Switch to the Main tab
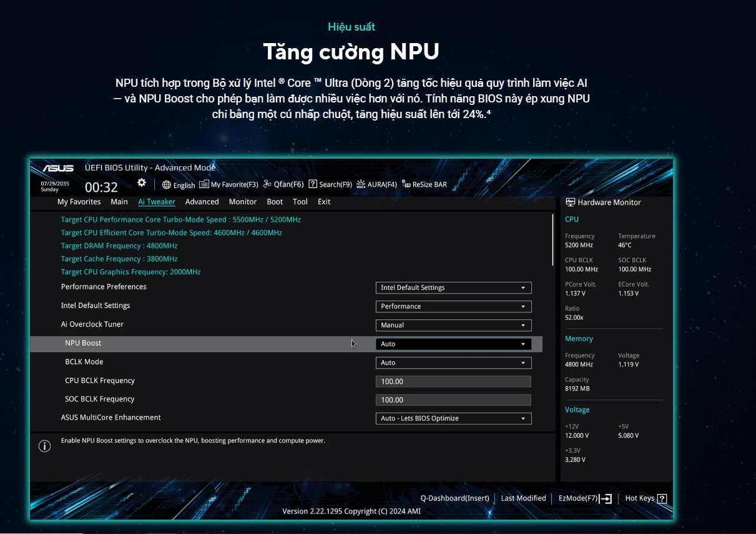Viewport: 756px width, 534px height. coord(119,202)
